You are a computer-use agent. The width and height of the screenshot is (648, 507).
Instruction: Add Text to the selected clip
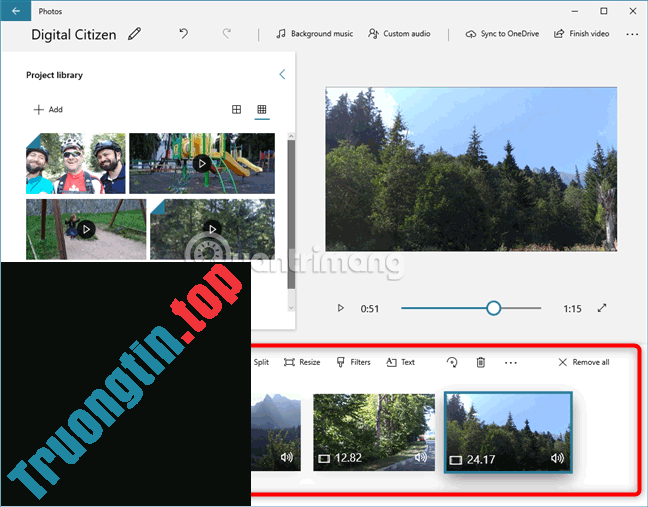400,362
